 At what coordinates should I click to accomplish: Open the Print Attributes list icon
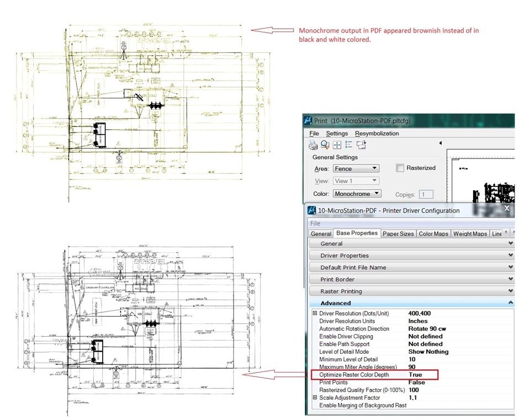348,145
